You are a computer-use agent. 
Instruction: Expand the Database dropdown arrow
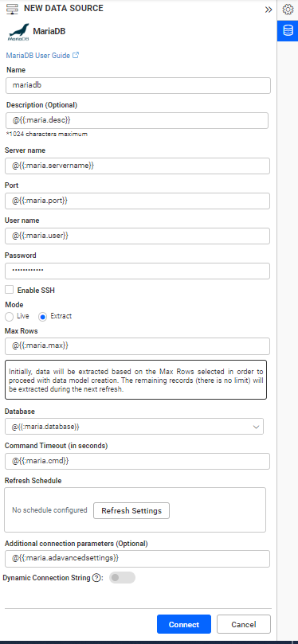[257, 427]
